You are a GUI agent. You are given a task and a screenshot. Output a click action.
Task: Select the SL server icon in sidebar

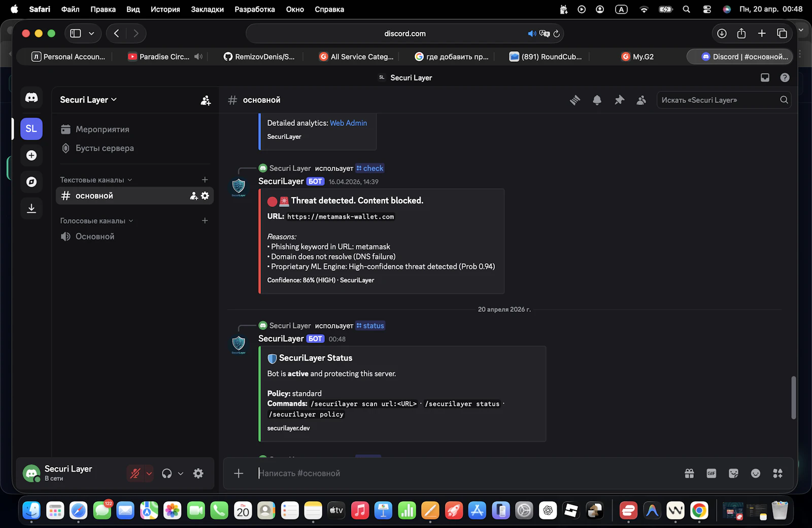coord(31,129)
